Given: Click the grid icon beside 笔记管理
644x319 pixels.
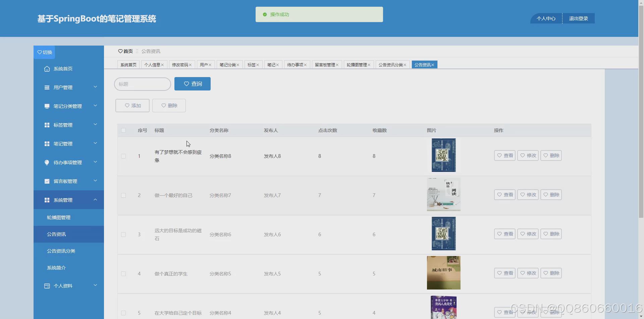Looking at the screenshot, I should (x=47, y=144).
